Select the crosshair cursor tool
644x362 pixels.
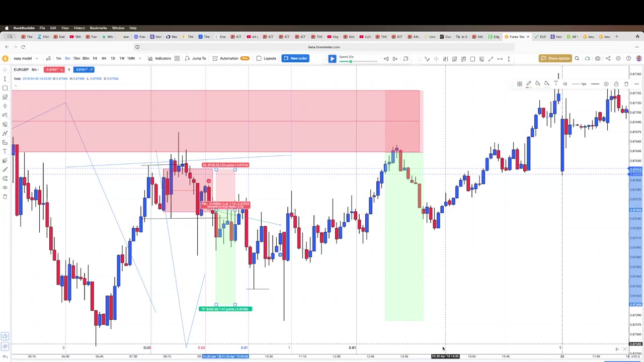(x=436, y=59)
